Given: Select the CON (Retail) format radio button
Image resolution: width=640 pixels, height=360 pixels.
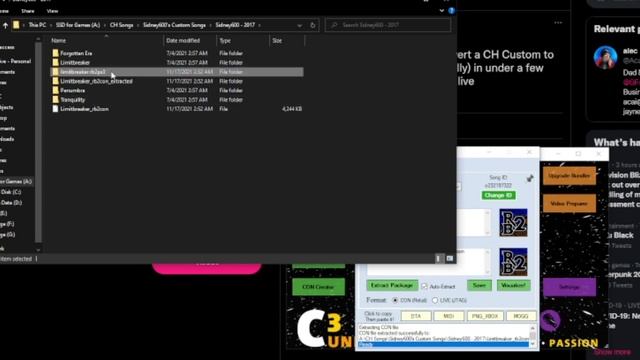Looking at the screenshot, I should (395, 300).
